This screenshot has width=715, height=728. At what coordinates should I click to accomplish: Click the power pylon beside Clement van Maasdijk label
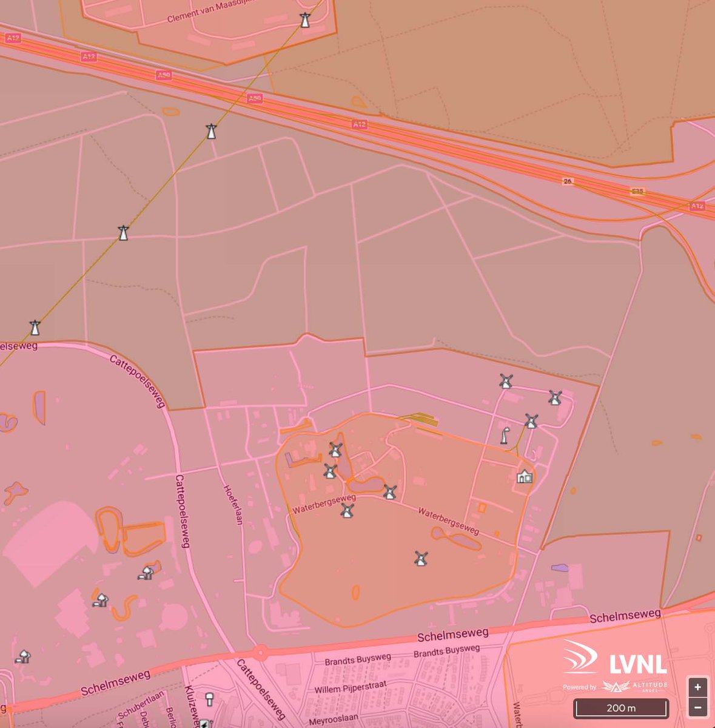pos(305,20)
